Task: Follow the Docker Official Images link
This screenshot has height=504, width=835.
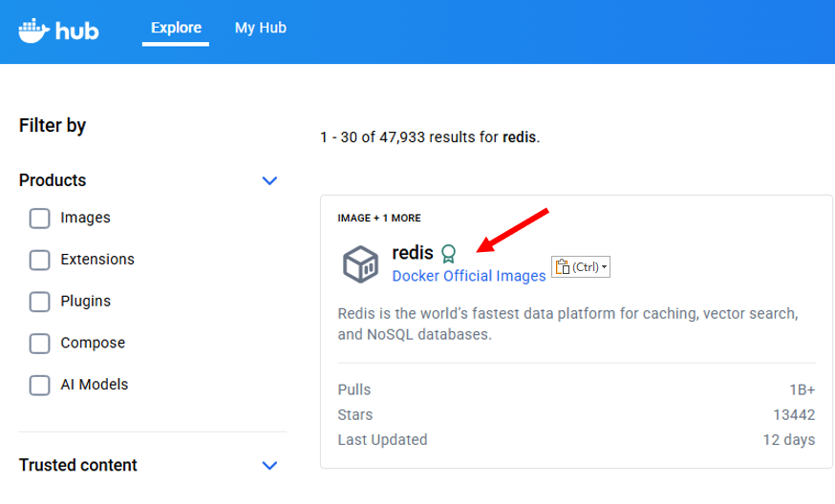Action: (469, 276)
